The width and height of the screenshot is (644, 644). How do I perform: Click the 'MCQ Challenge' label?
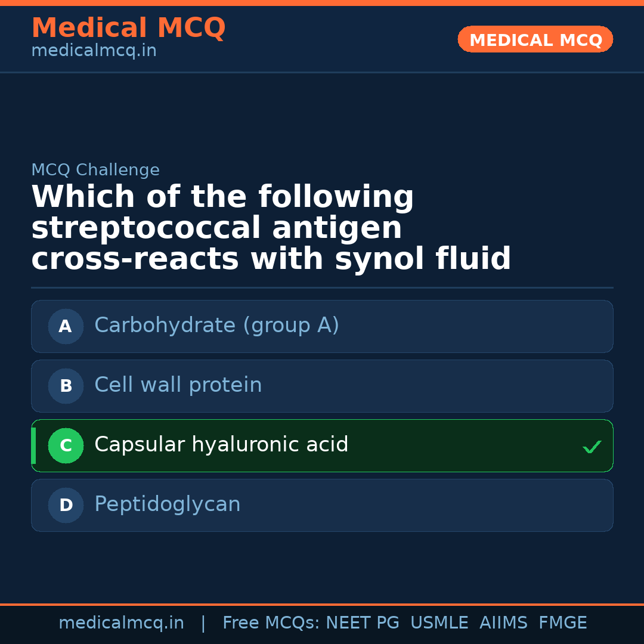[x=95, y=170]
